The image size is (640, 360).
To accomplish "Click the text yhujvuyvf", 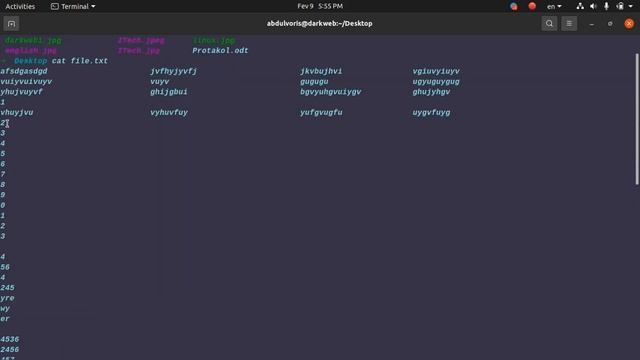I will pyautogui.click(x=21, y=92).
